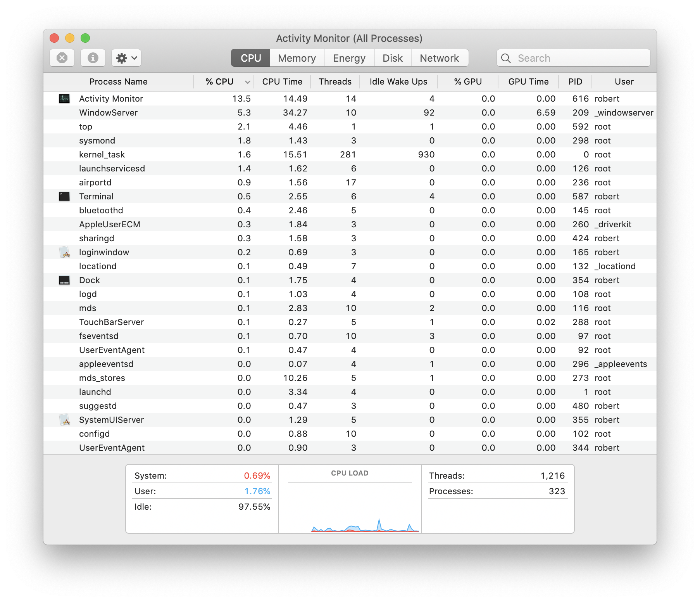Sort by Process Name column
Image resolution: width=700 pixels, height=602 pixels.
(119, 82)
